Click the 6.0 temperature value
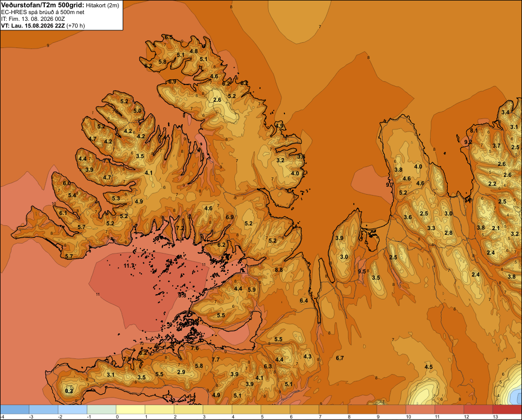 point(67,183)
